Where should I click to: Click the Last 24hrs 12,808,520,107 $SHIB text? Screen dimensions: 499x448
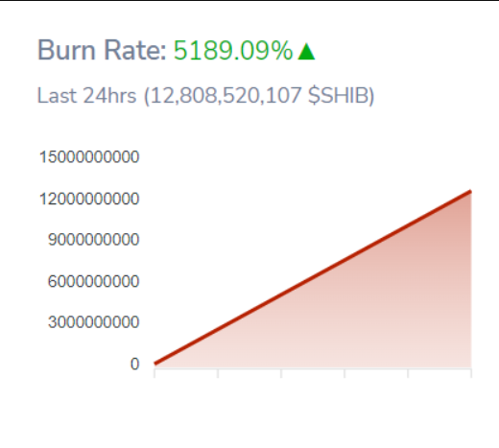click(x=205, y=95)
